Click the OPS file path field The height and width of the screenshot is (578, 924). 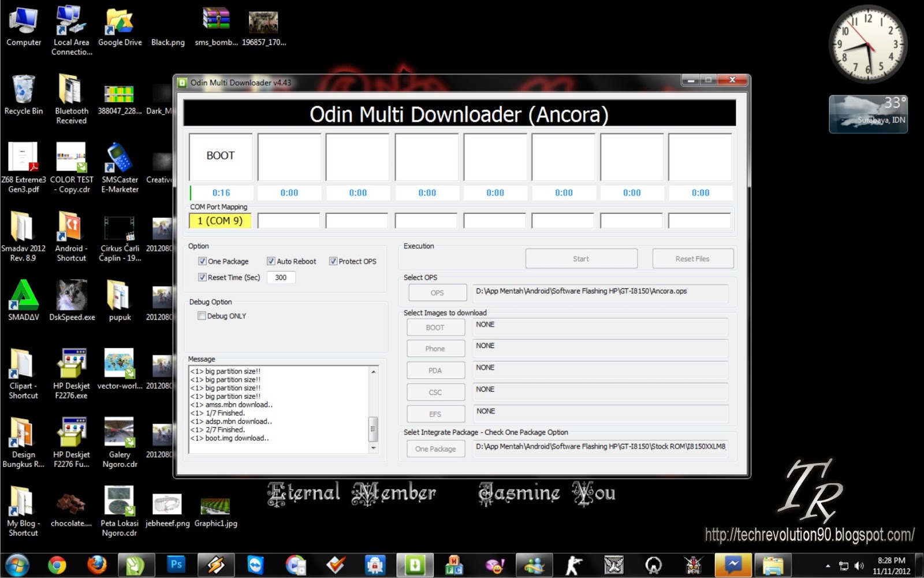point(600,292)
